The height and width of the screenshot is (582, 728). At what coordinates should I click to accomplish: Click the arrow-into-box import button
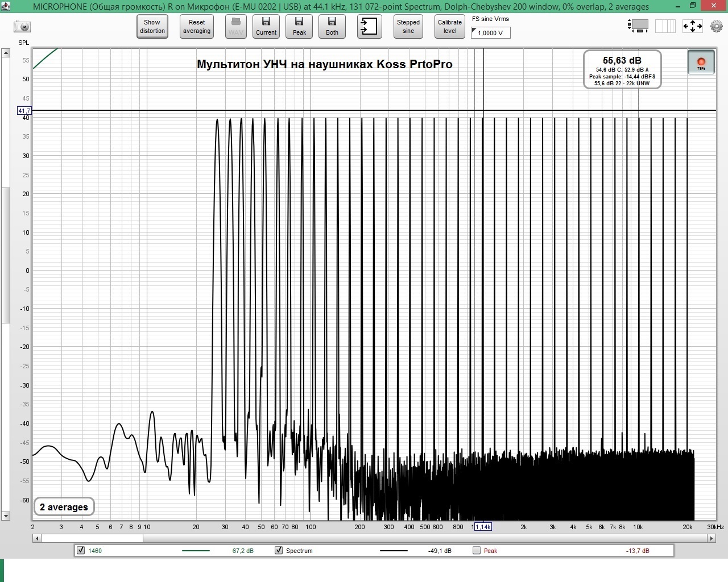(x=370, y=27)
